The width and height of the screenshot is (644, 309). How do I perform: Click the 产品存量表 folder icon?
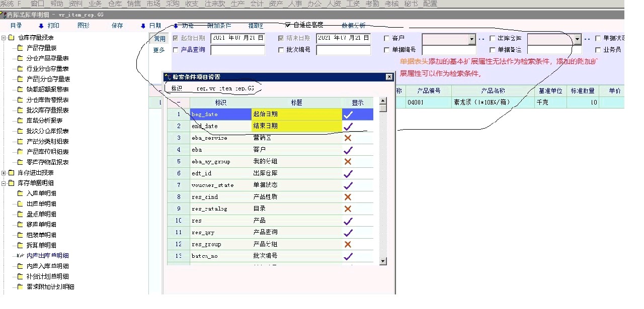20,48
